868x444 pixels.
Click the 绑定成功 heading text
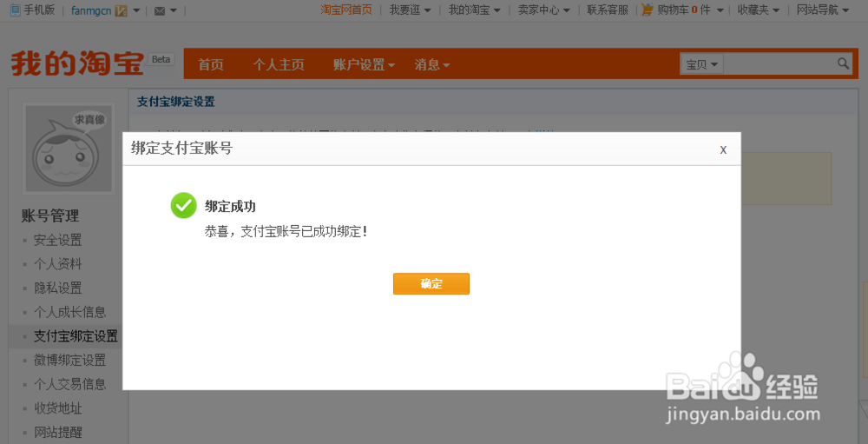click(x=230, y=206)
